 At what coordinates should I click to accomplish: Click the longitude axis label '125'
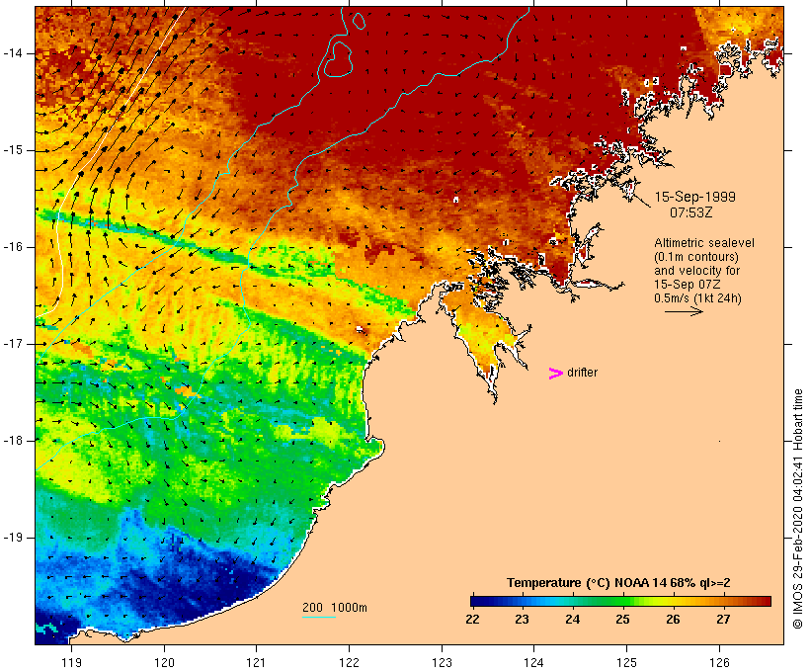(x=626, y=662)
